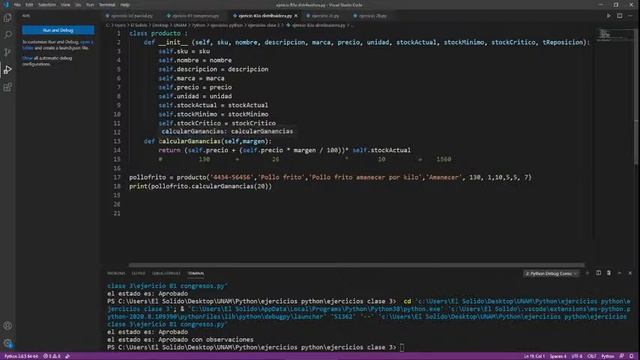
Task: Click the print(pollofrito.calcularGanancias(20)) line
Action: tap(200, 186)
